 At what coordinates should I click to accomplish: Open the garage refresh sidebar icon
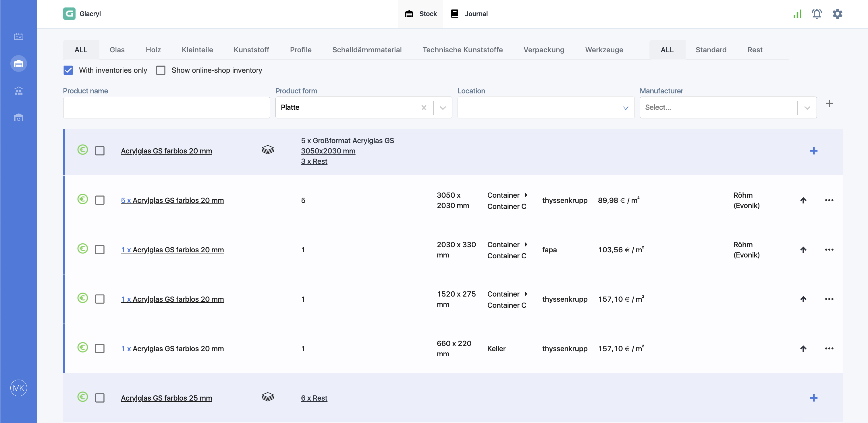19,118
